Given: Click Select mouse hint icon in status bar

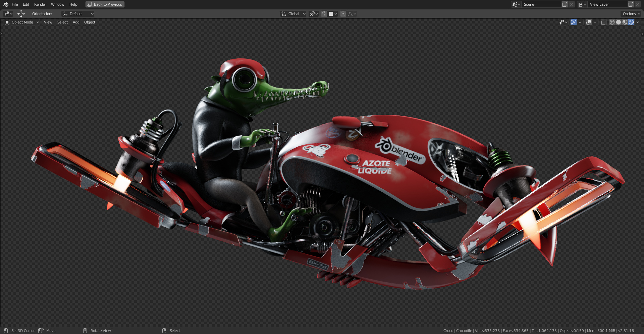Looking at the screenshot, I should coord(164,331).
